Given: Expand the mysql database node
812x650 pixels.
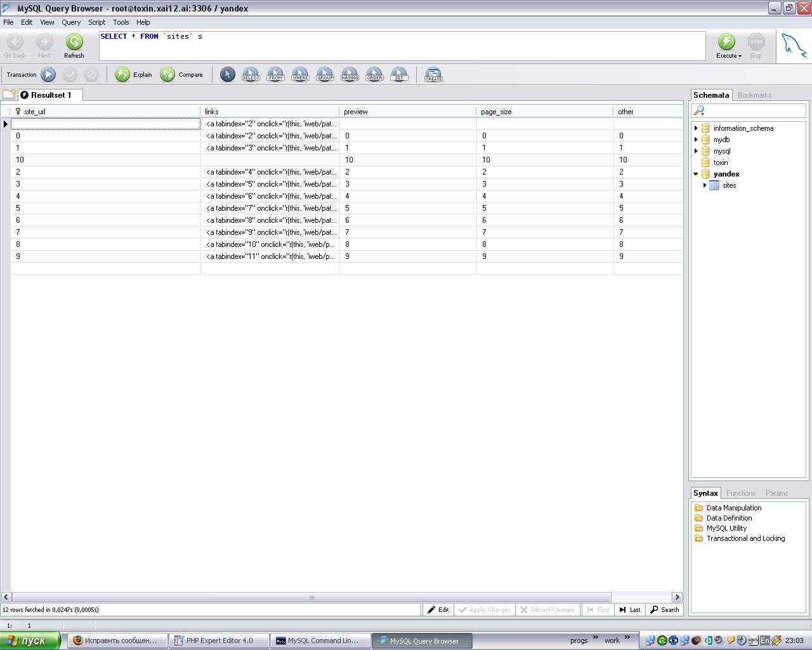Looking at the screenshot, I should (x=696, y=151).
